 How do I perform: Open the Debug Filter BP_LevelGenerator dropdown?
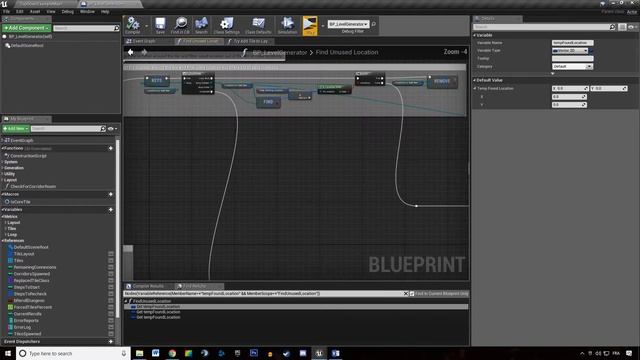348,24
